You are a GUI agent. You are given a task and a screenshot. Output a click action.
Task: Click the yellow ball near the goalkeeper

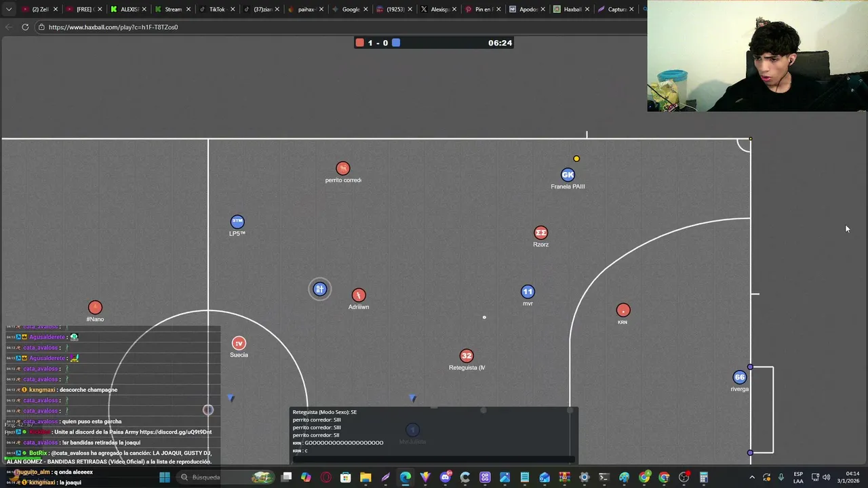click(x=576, y=159)
